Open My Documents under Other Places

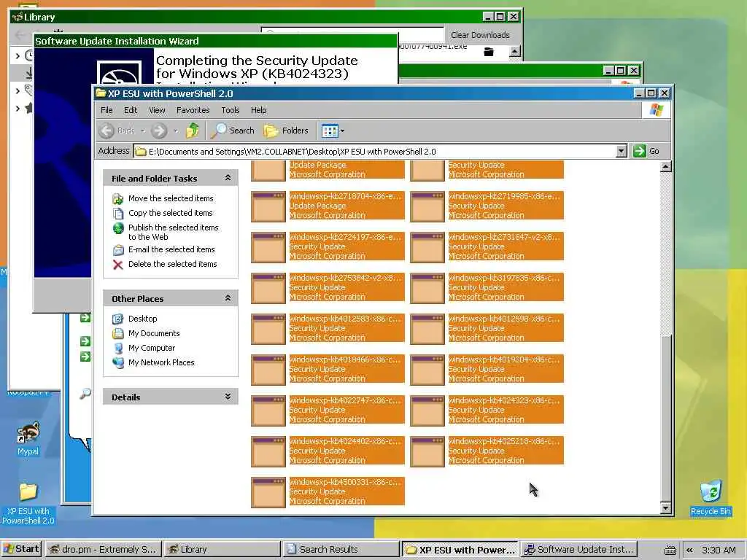[x=154, y=333]
